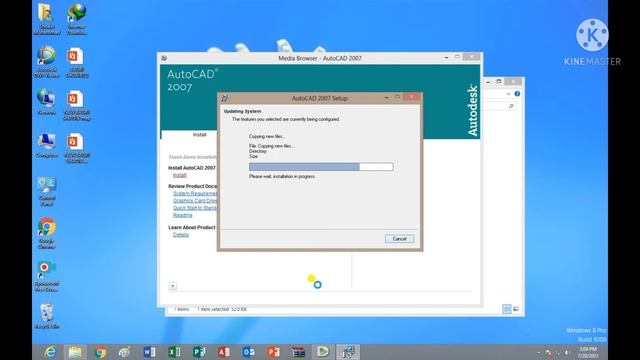Cancel the AutoCAD 2007 Setup installation
Viewport: 640px width, 360px height.
[x=400, y=239]
